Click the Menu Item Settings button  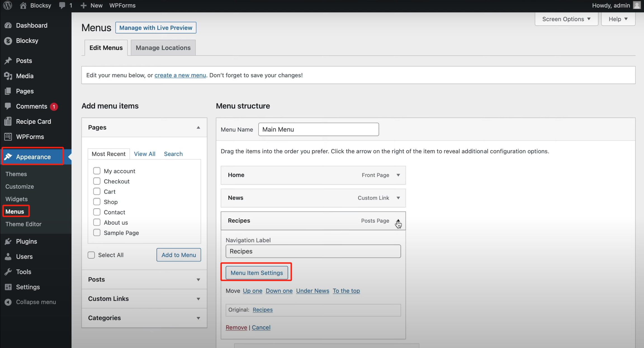pyautogui.click(x=257, y=273)
